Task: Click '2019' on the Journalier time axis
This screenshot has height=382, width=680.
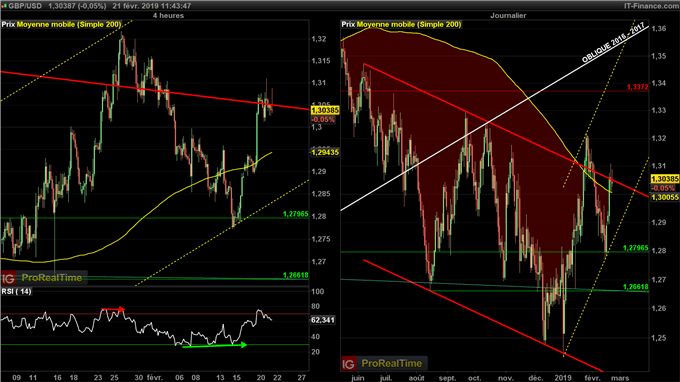Action: (x=563, y=378)
